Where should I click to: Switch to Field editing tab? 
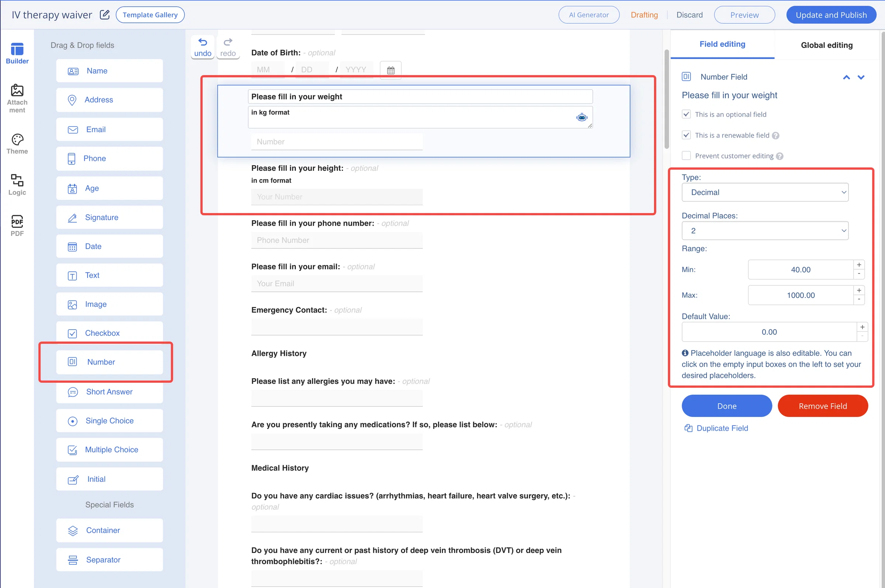[722, 44]
